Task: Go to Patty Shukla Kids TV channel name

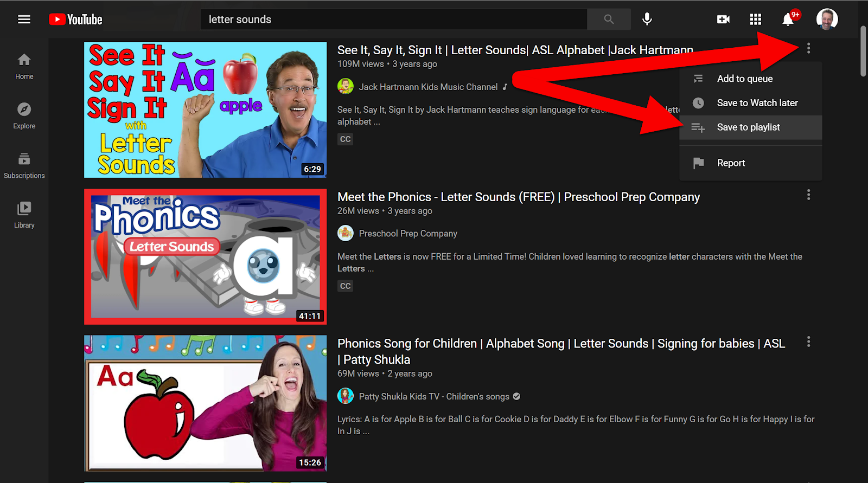Action: (434, 396)
